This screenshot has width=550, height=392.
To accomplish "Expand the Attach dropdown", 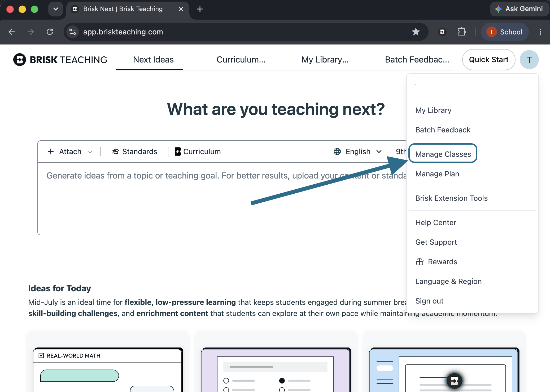I will (70, 152).
